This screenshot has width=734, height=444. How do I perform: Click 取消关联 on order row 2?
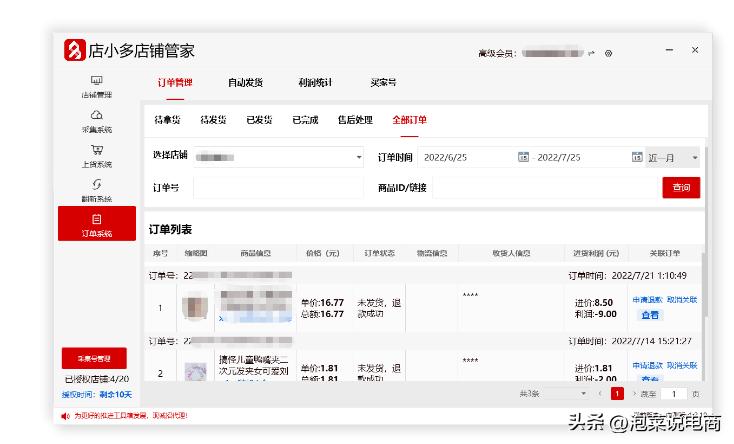(x=682, y=365)
